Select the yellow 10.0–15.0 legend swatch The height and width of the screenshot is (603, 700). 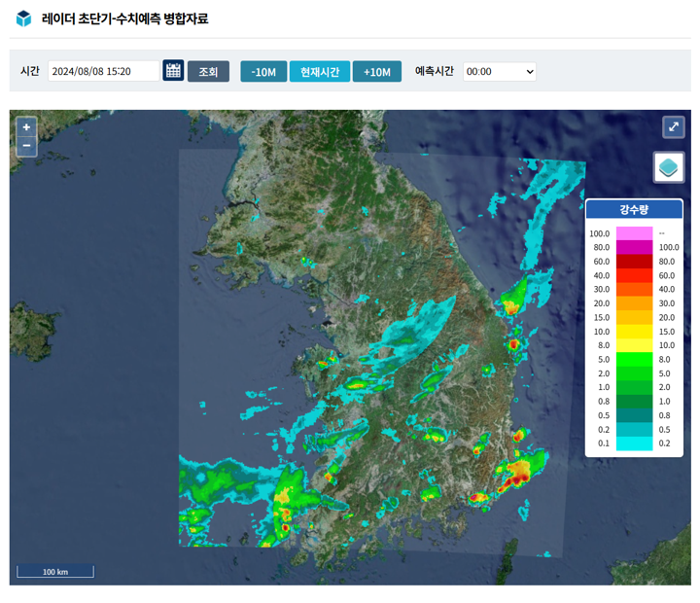(634, 332)
